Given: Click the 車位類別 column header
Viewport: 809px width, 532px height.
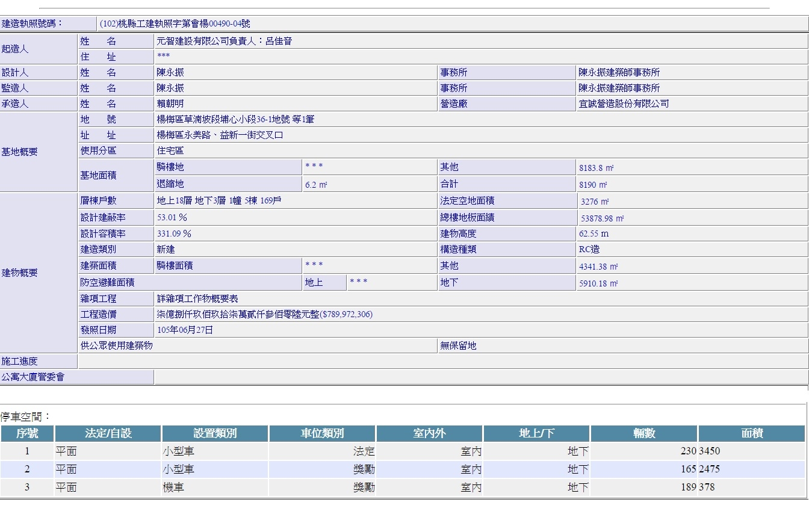Looking at the screenshot, I should click(322, 433).
